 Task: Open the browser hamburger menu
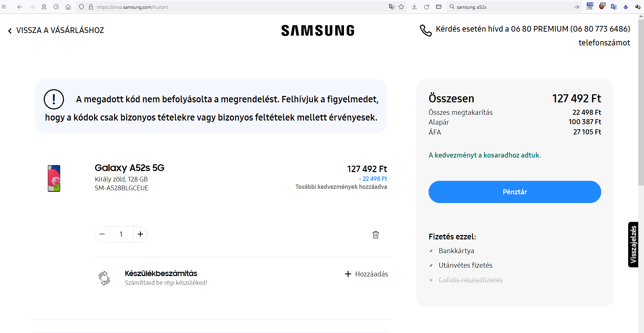pos(4,7)
